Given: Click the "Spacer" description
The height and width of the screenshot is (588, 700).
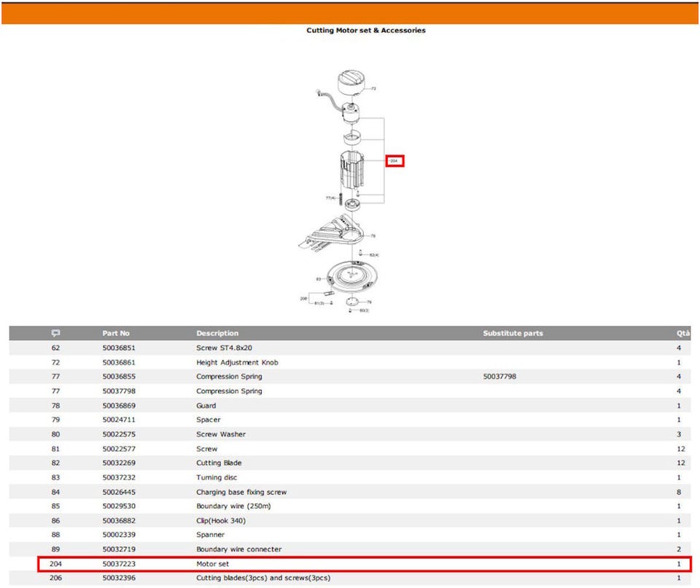Looking at the screenshot, I should tap(209, 420).
